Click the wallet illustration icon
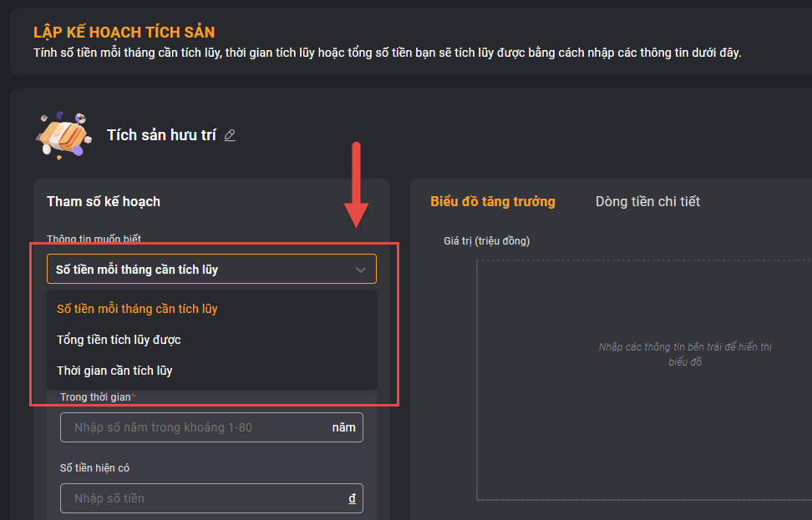 (x=63, y=135)
